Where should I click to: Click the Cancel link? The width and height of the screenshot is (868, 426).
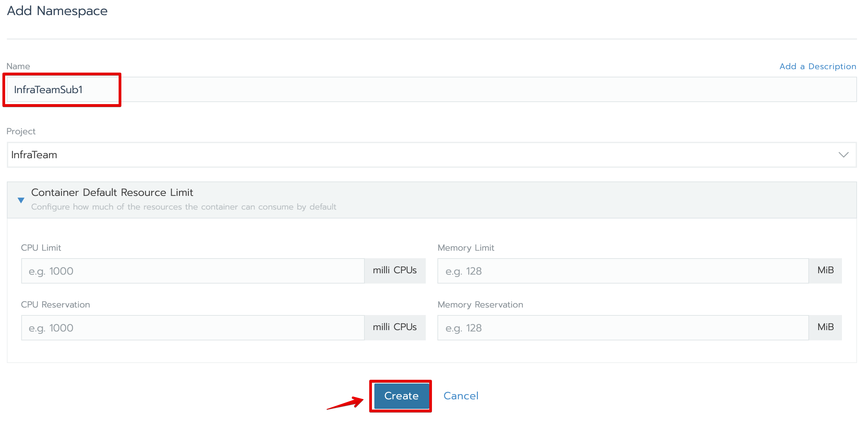click(x=461, y=396)
